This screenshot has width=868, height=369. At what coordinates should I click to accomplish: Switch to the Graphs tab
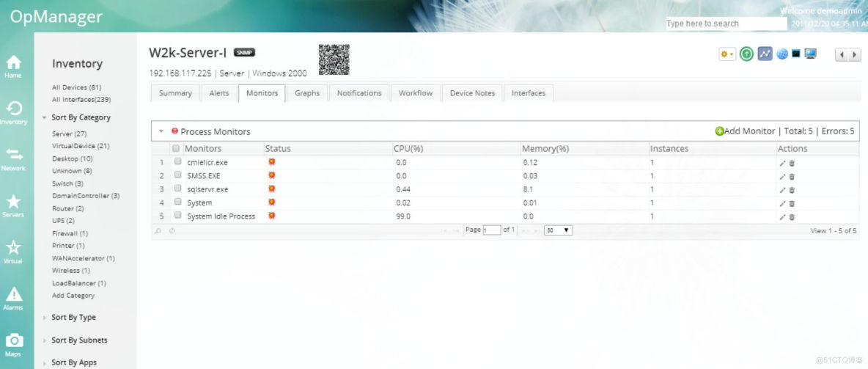pyautogui.click(x=307, y=93)
